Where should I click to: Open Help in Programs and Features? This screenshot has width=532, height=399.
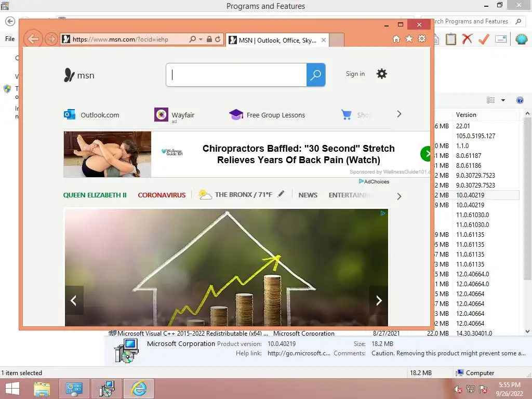pos(520,100)
